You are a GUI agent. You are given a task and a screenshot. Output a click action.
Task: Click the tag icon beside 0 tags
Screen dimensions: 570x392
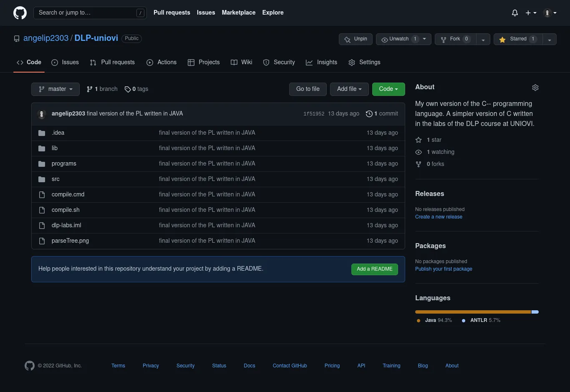point(128,89)
